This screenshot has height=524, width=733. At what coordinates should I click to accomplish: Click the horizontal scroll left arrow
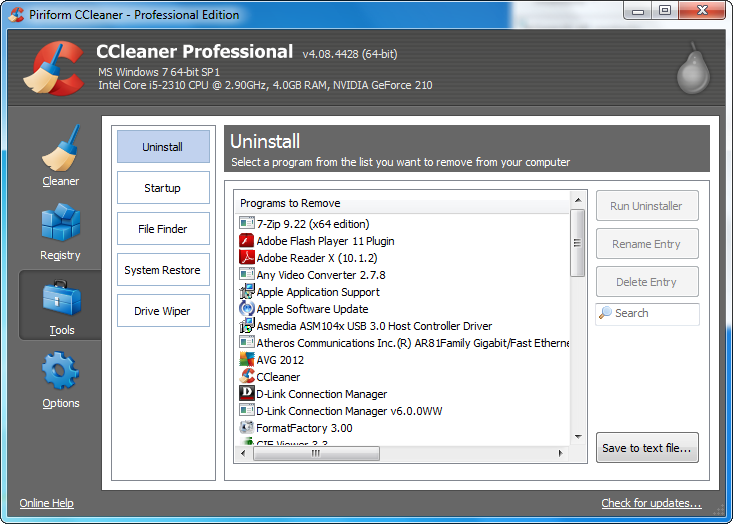243,453
